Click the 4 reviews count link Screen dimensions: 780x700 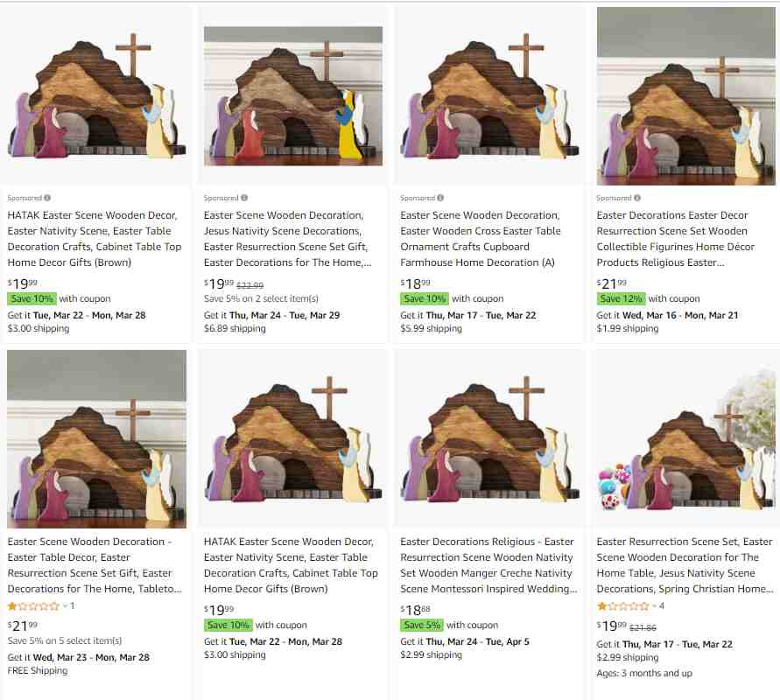click(x=662, y=606)
